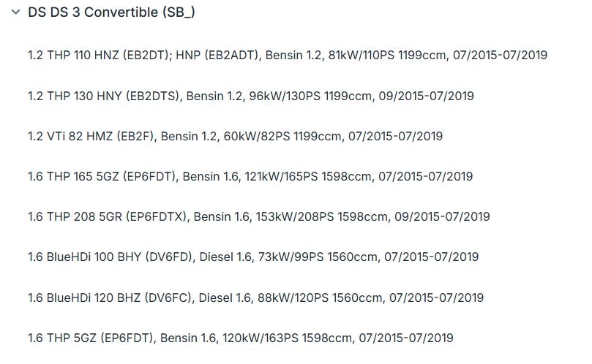
Task: Click the DS DS 3 Convertible (SB_) heading
Action: [x=111, y=12]
